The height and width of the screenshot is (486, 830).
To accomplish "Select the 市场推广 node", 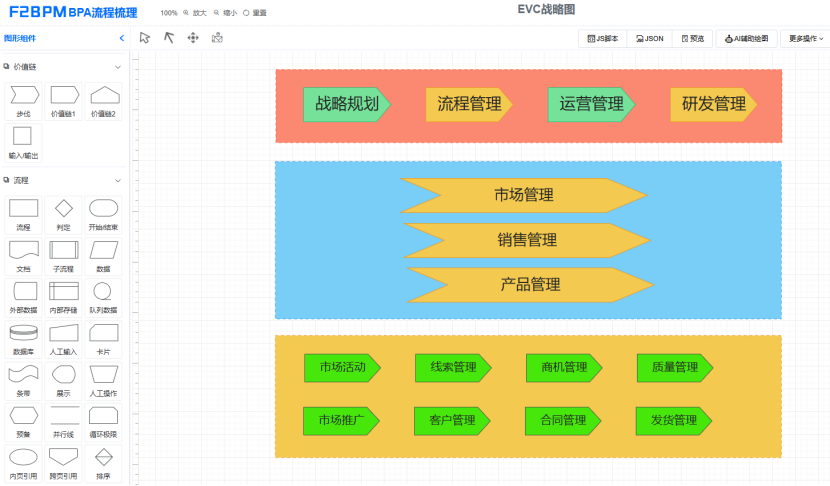I will 341,421.
